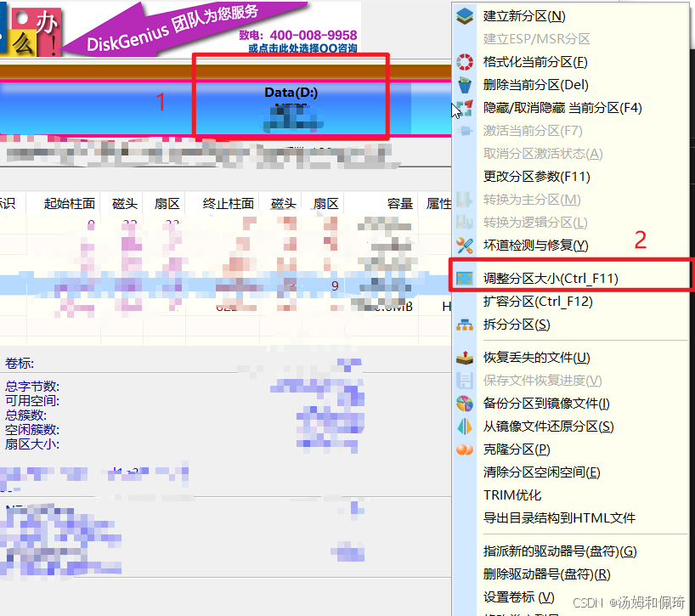Click the 属性 column header
The width and height of the screenshot is (695, 616).
438,203
